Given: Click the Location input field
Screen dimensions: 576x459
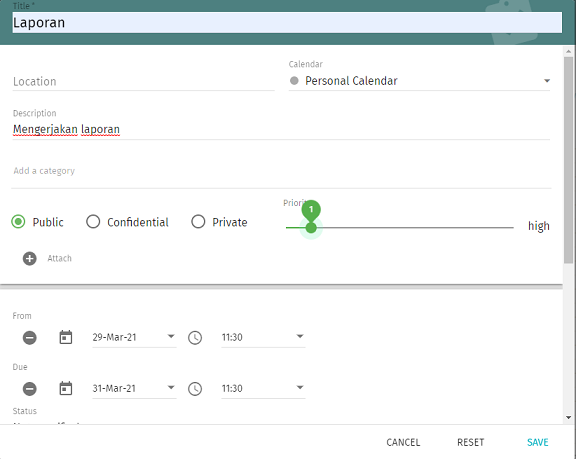Looking at the screenshot, I should tap(144, 82).
